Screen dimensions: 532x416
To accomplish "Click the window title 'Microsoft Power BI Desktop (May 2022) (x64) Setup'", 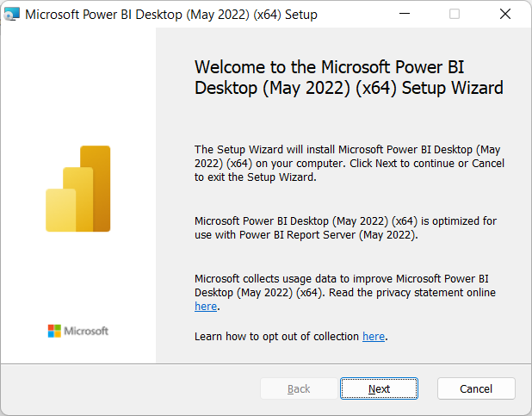I will point(171,15).
